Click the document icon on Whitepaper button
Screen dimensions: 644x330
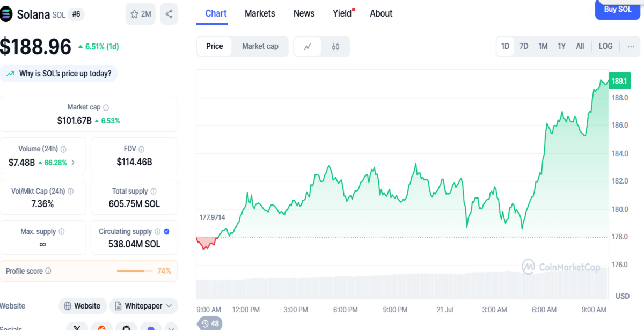[119, 306]
